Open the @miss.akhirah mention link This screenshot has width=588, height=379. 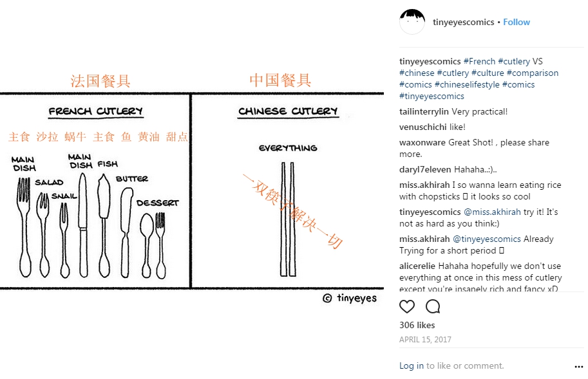coord(493,212)
